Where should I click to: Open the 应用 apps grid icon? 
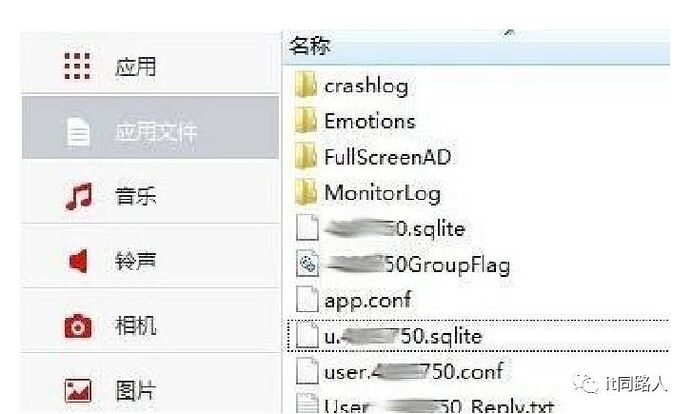click(77, 66)
